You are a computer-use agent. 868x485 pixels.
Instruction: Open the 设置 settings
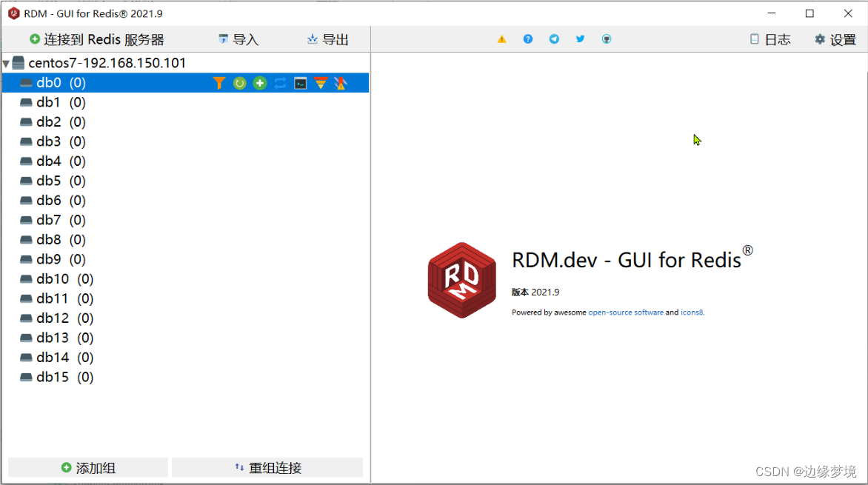(835, 39)
